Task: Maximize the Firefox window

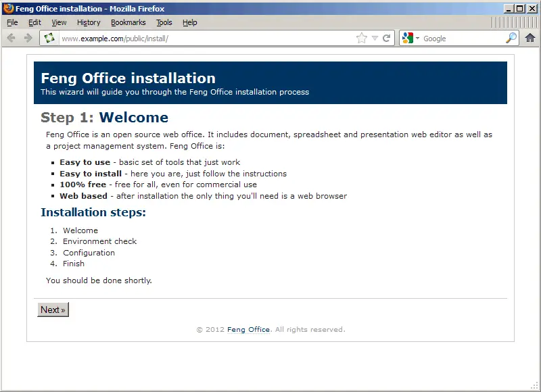Action: pyautogui.click(x=519, y=9)
